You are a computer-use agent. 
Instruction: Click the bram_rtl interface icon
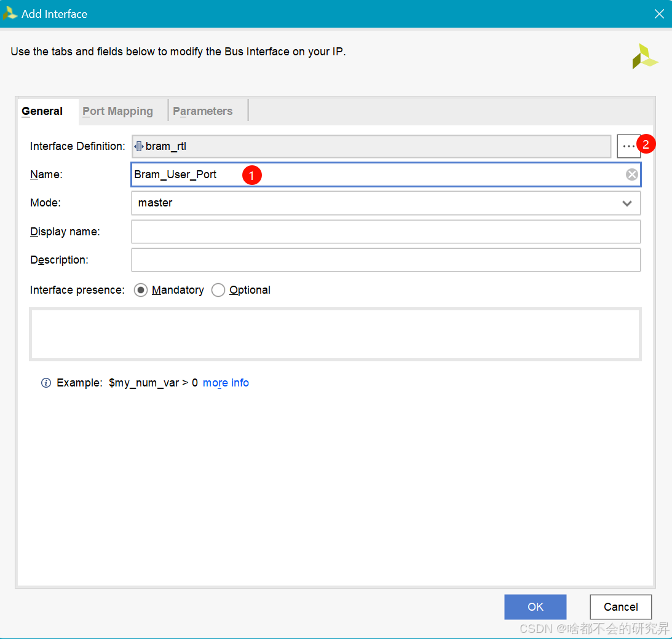point(139,146)
